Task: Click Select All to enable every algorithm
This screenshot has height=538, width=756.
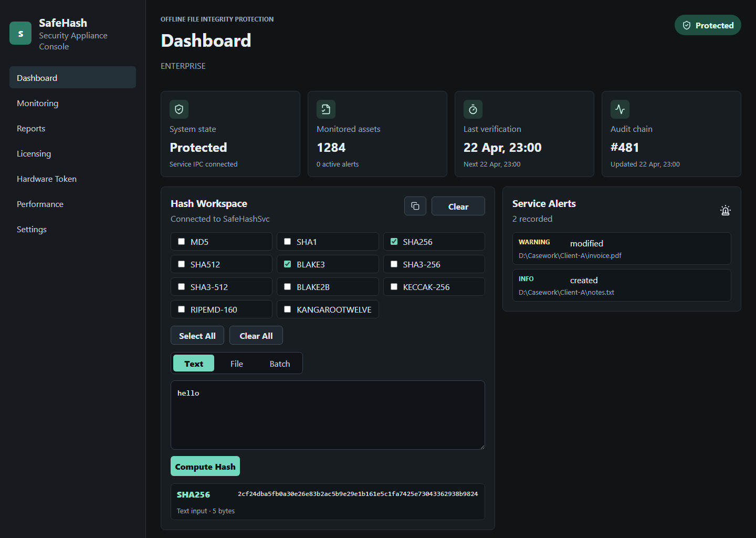Action: click(197, 335)
